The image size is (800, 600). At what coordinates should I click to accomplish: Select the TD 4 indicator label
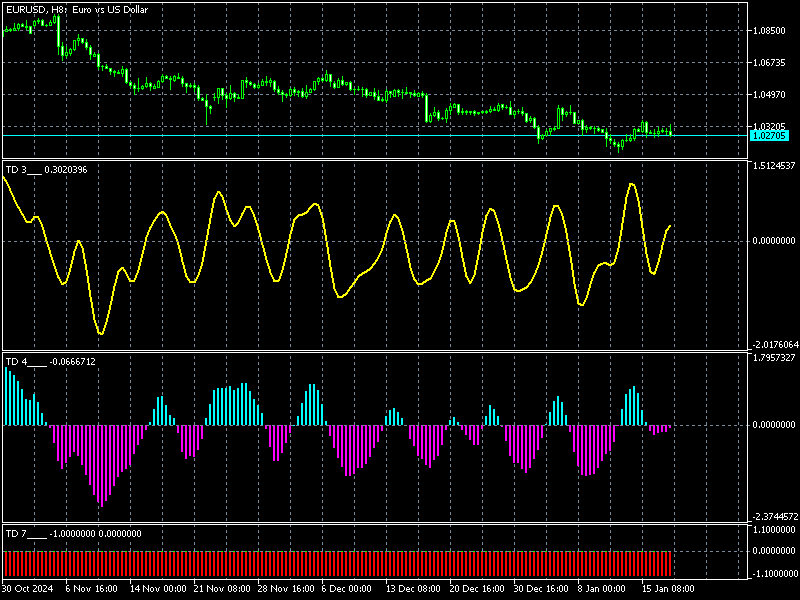[51, 362]
